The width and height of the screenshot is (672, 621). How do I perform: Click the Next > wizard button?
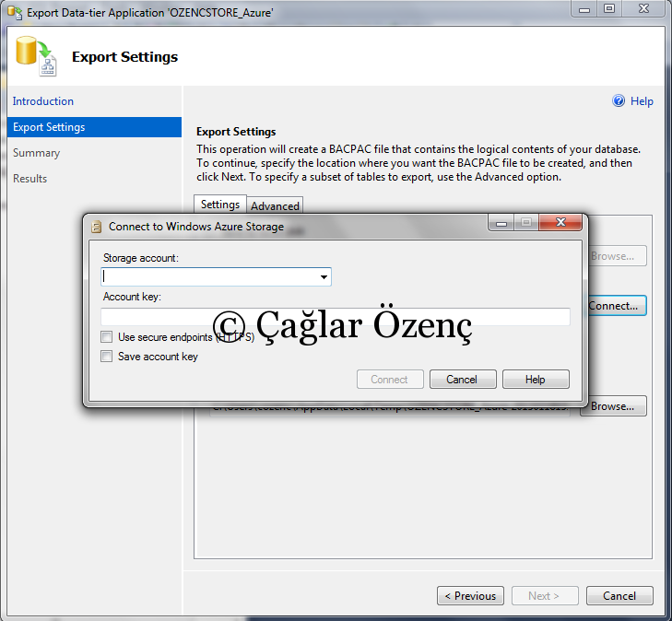545,596
